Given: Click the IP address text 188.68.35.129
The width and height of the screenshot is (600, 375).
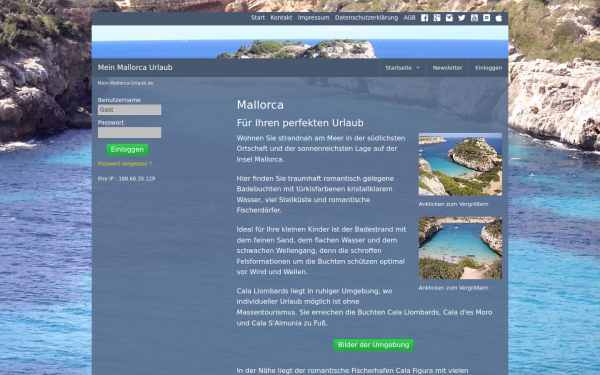Looking at the screenshot, I should [137, 179].
